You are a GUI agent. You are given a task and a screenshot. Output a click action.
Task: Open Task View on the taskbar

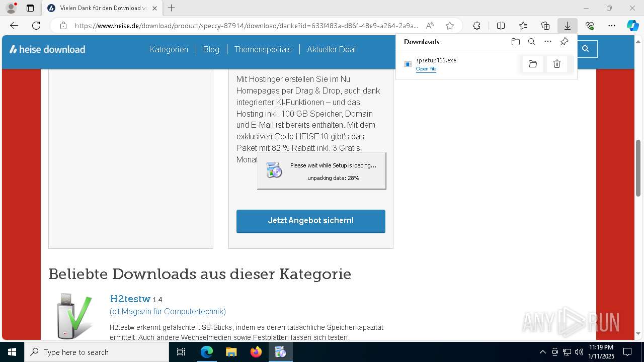point(182,352)
